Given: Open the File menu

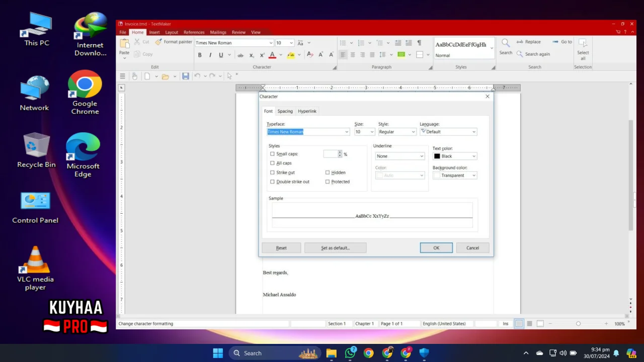Looking at the screenshot, I should pos(123,32).
